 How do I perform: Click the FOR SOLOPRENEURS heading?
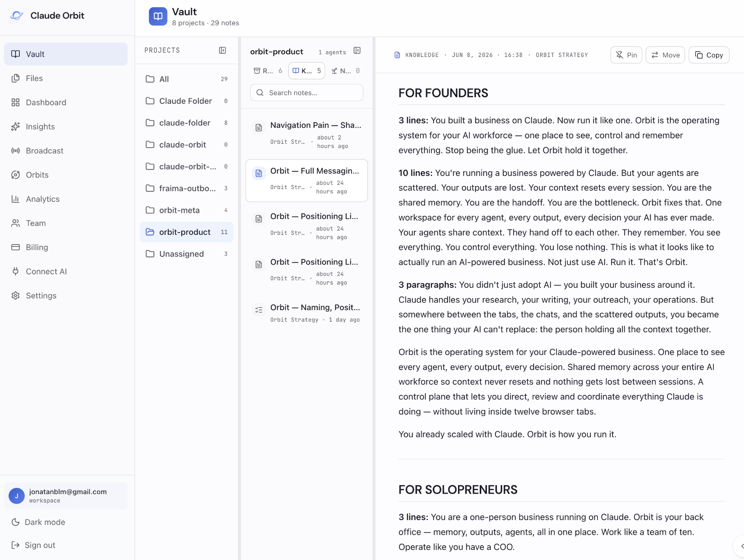[x=458, y=489]
